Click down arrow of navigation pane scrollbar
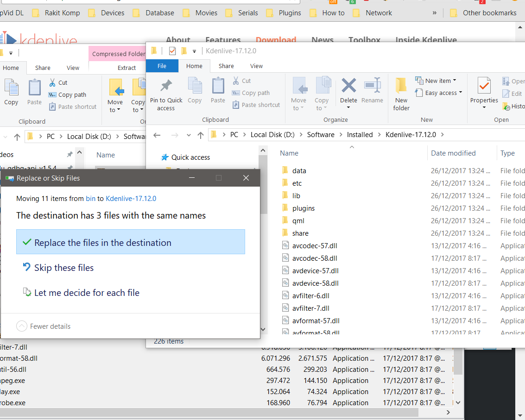The height and width of the screenshot is (420, 525). [263, 330]
